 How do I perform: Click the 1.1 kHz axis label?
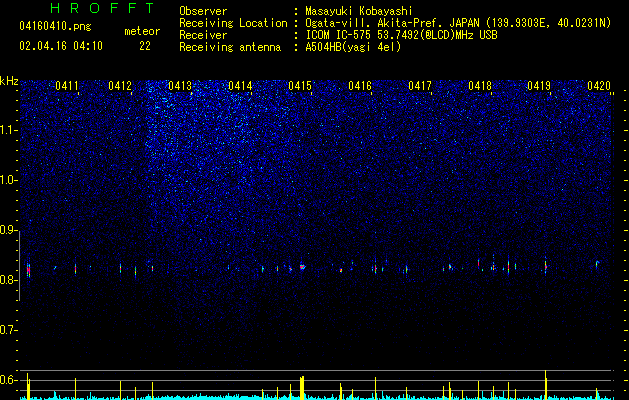(8, 130)
